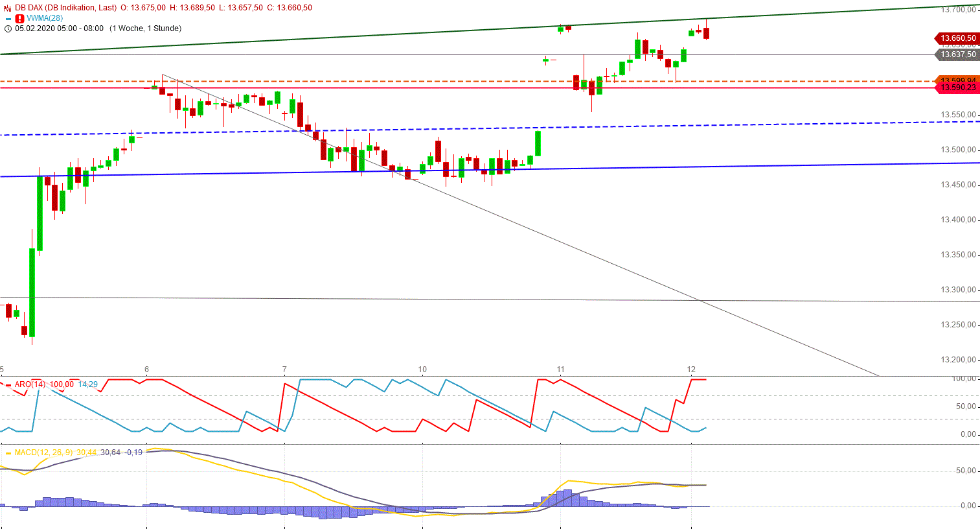Click the timeframe label (1 Woche, 1 Stunde)

(x=146, y=29)
